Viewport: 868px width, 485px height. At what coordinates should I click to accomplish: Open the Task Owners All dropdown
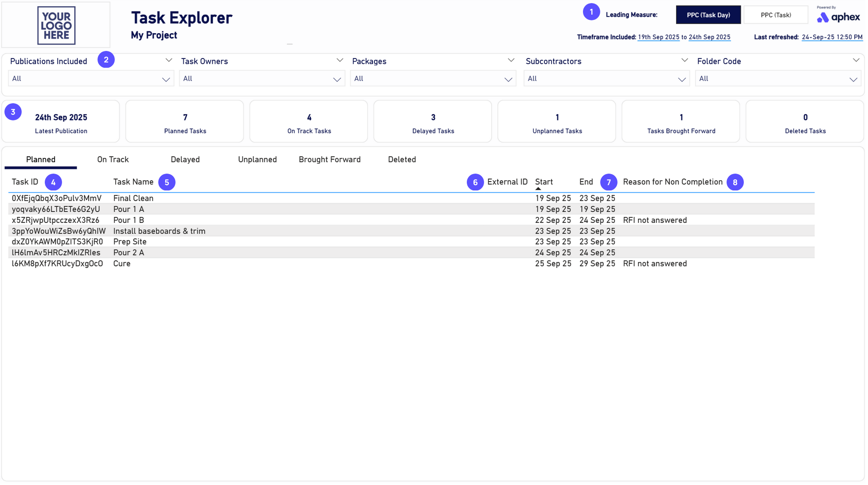[262, 79]
